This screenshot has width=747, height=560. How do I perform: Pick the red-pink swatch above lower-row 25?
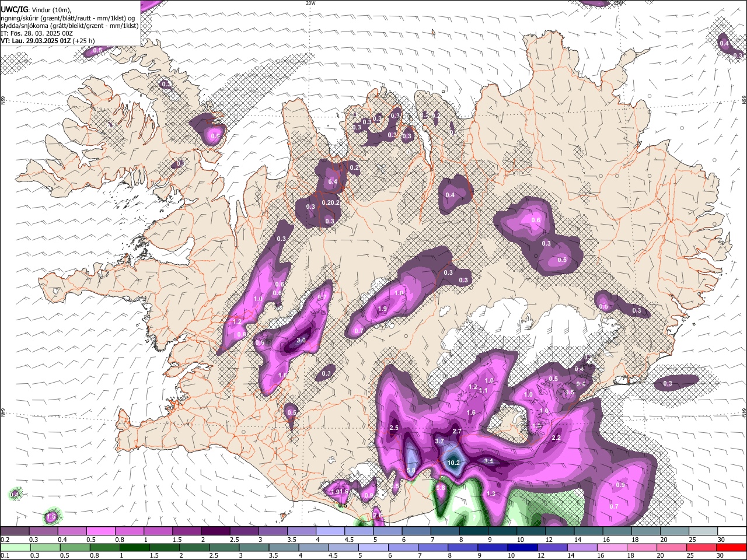click(x=701, y=547)
